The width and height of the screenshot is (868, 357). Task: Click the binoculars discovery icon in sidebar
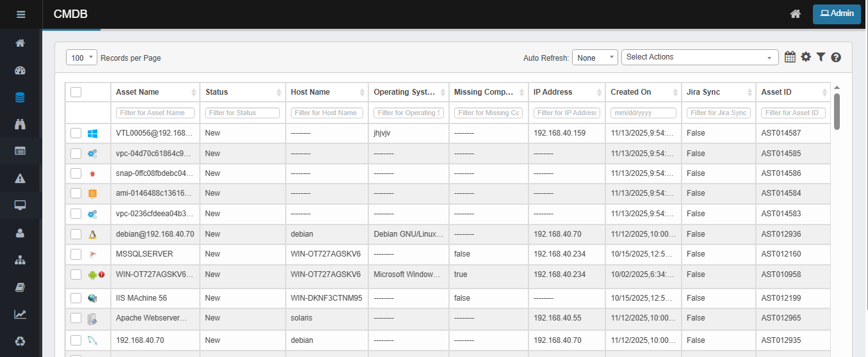[20, 124]
